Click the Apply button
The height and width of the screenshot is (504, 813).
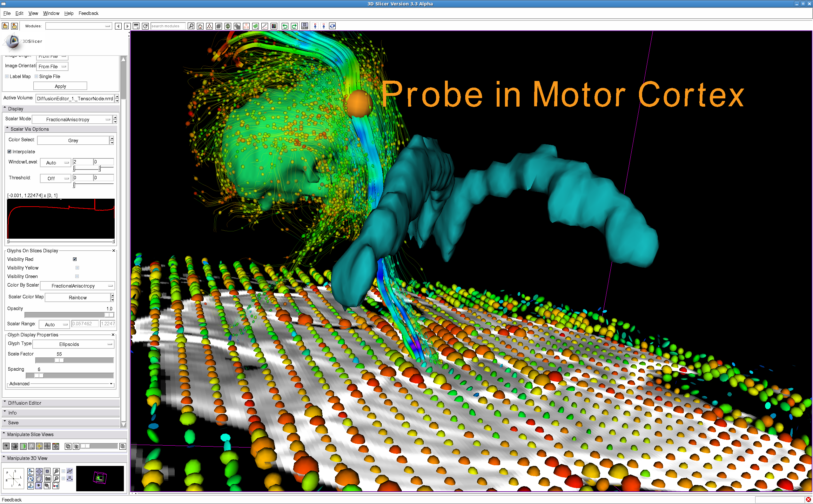(x=60, y=86)
